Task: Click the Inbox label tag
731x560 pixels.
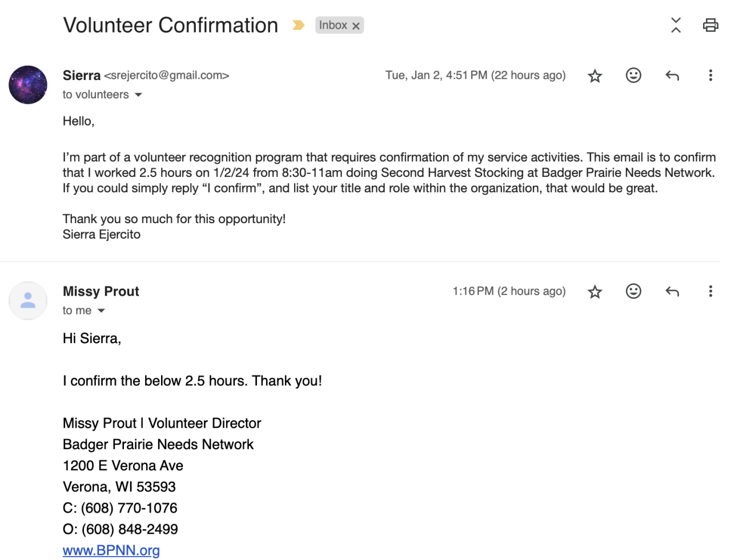Action: (333, 25)
